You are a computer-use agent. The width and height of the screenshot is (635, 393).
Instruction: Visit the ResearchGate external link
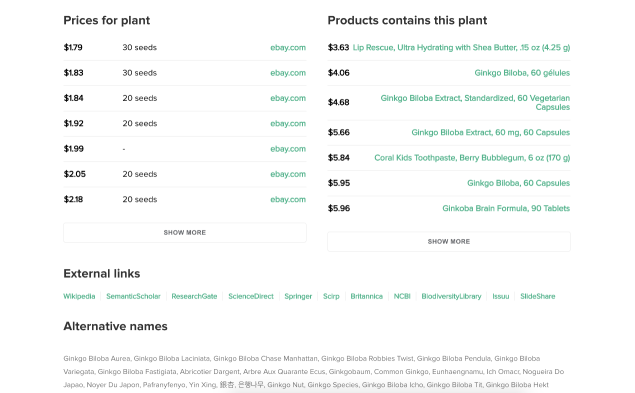pos(194,296)
